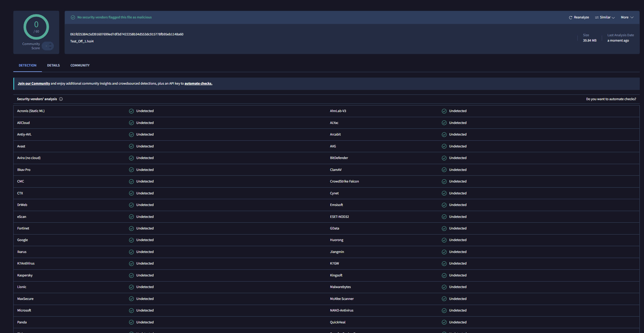Click the check icon in Kaspersky row
This screenshot has width=644, height=333.
[131, 275]
